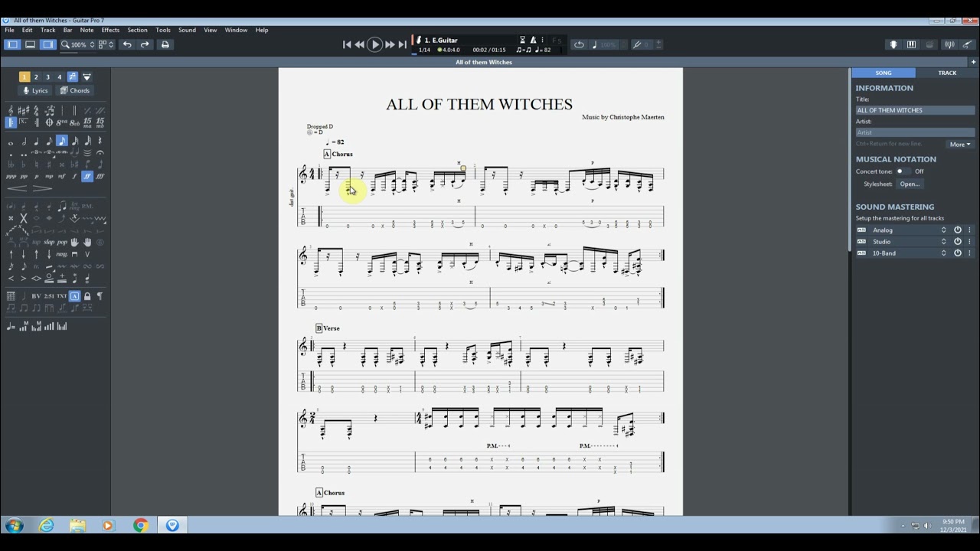Open key signature tool (sharps icon)
Image resolution: width=980 pixels, height=551 pixels.
pos(24,109)
